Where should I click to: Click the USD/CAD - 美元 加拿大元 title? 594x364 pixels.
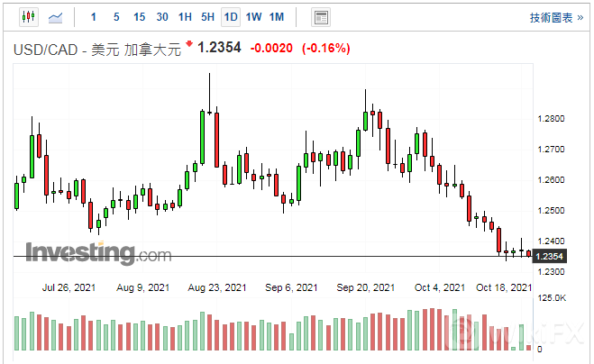(97, 50)
